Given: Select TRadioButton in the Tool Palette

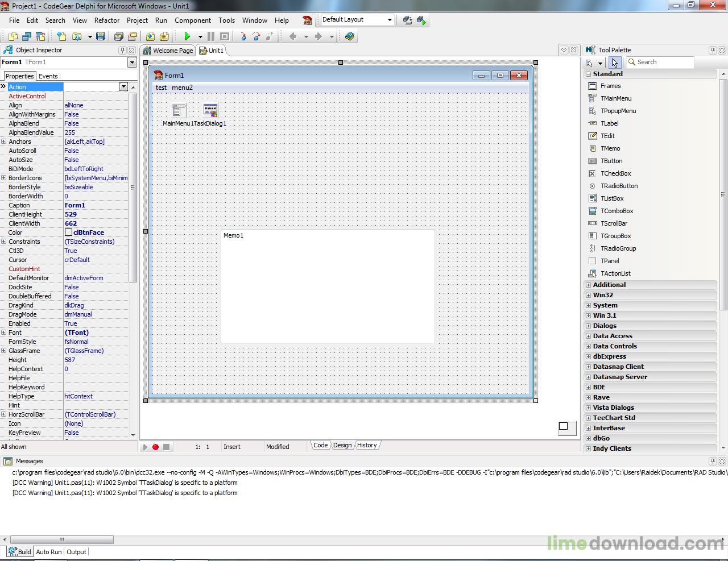Looking at the screenshot, I should 619,186.
